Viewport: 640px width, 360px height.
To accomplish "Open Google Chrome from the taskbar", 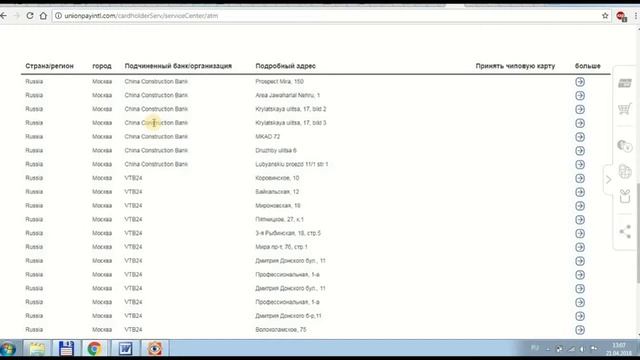I will pos(94,349).
